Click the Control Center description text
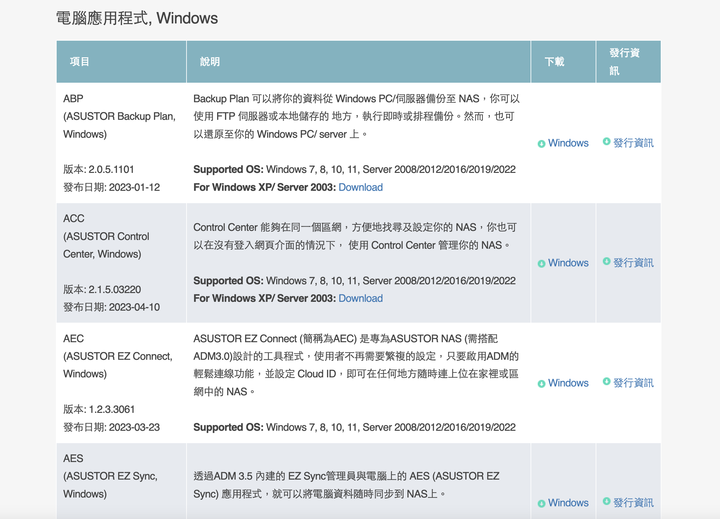This screenshot has height=519, width=720. pos(355,236)
